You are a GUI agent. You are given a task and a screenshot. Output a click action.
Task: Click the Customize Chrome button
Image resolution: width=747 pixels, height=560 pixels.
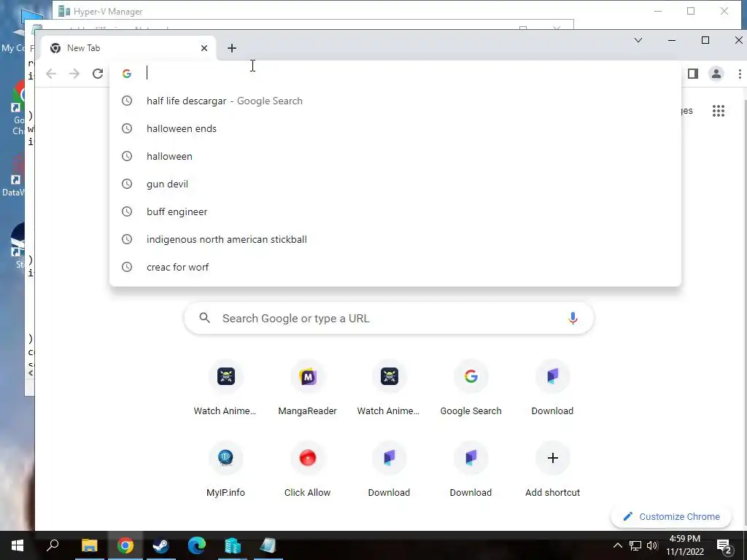click(671, 517)
